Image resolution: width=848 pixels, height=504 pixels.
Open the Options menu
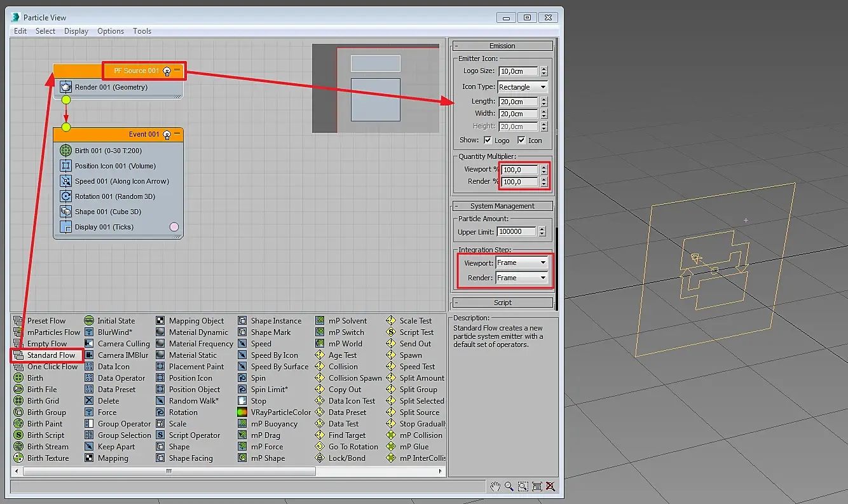click(x=111, y=31)
